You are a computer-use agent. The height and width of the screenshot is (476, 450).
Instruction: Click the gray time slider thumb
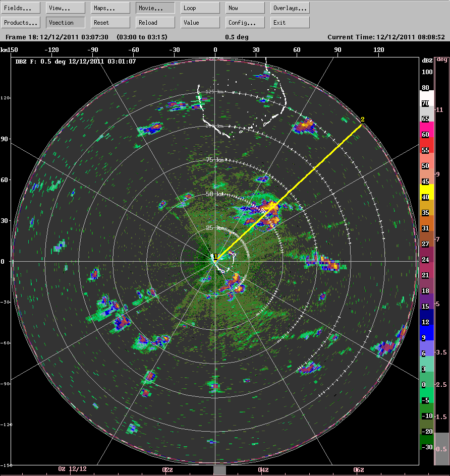(219, 471)
